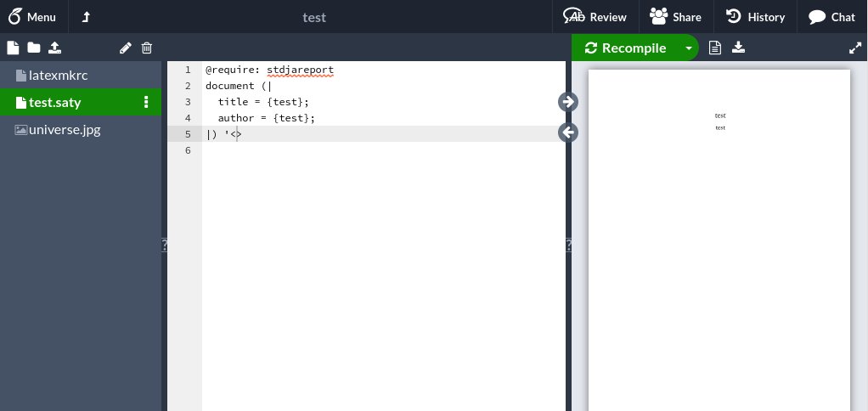
Task: Rename the selected file with the pencil icon
Action: (126, 48)
